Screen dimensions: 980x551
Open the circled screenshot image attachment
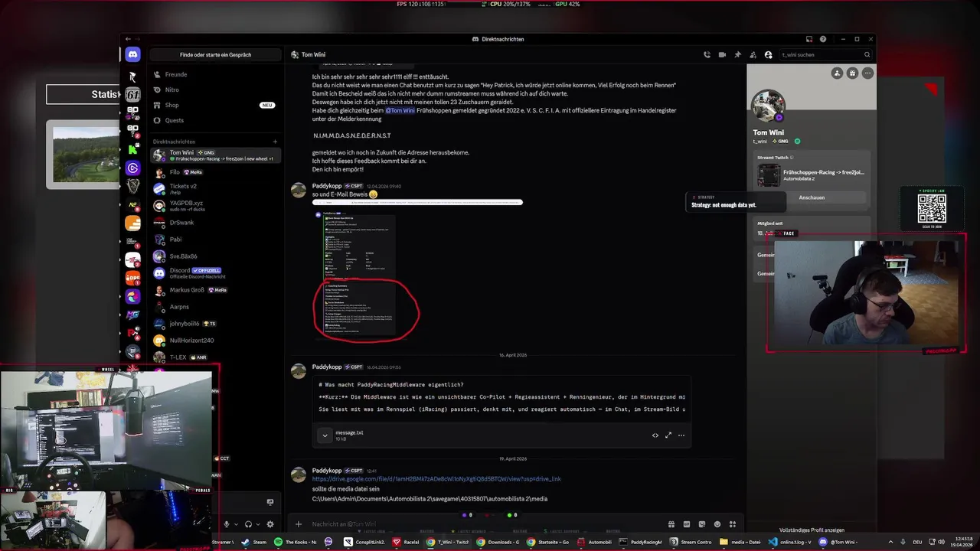tap(366, 274)
